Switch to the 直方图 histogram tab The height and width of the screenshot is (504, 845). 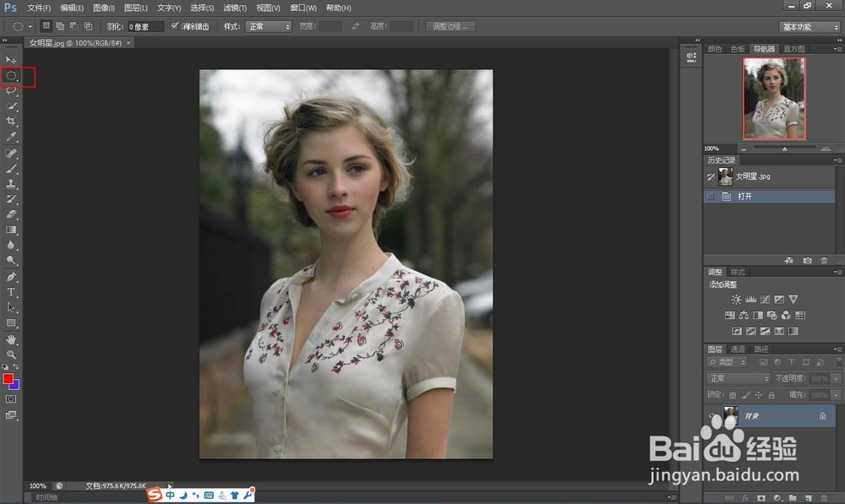[x=793, y=49]
